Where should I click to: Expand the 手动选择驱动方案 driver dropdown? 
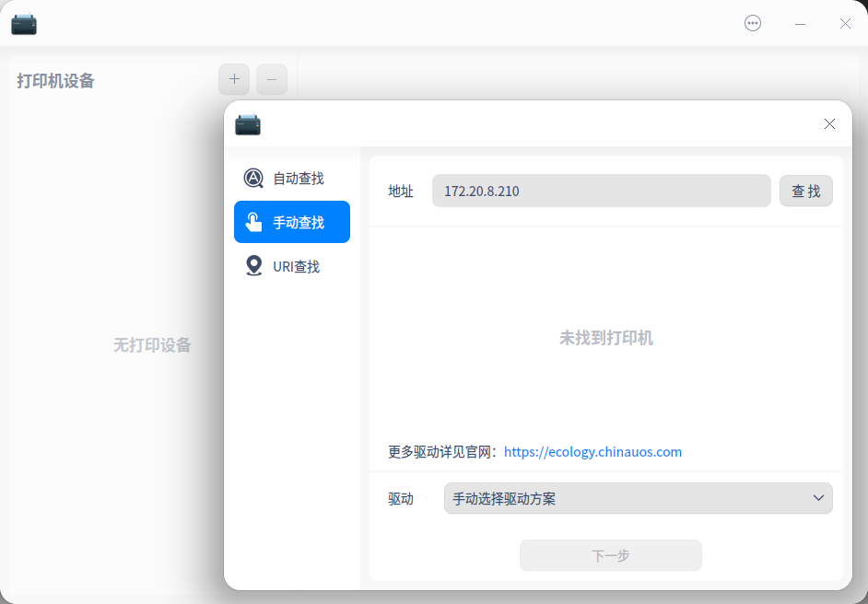tap(639, 498)
